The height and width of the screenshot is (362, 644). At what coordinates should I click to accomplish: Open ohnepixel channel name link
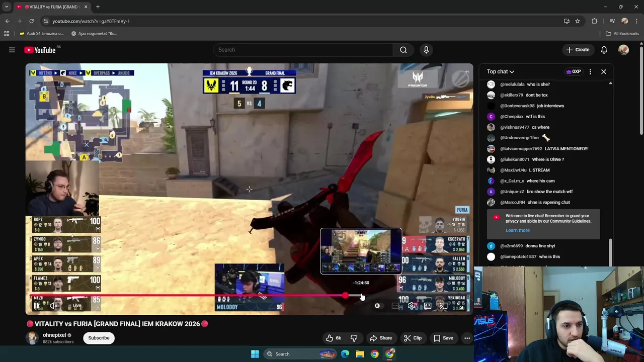coord(54,335)
